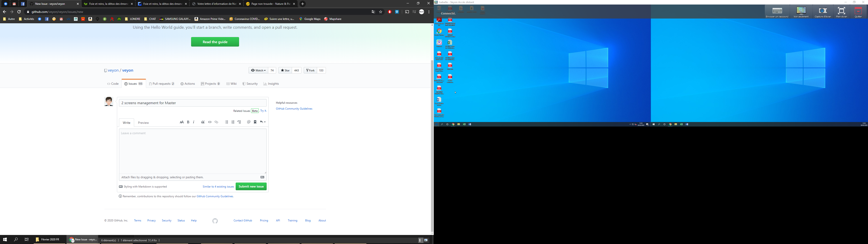Open the Watch dropdown
The height and width of the screenshot is (244, 868).
258,70
